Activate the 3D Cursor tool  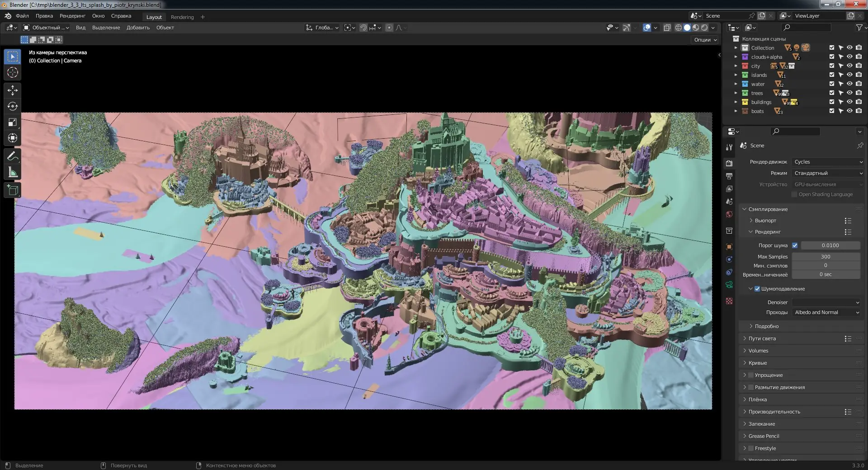[x=13, y=72]
